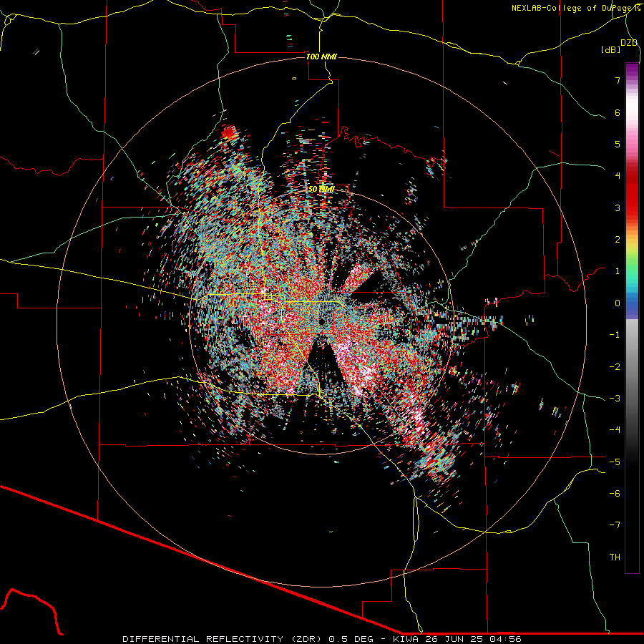Viewport: 644px width, 644px height.
Task: Click the "0" label on color scale
Action: click(x=618, y=303)
